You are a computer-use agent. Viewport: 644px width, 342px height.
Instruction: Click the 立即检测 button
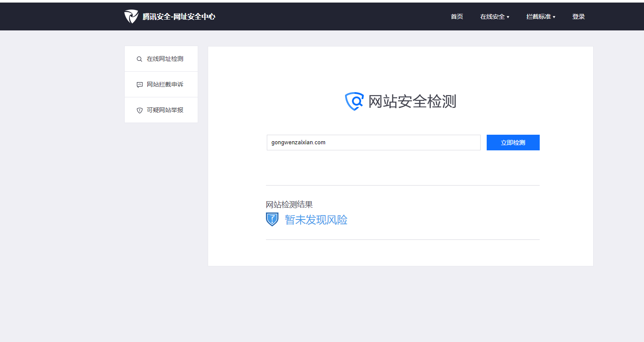click(x=513, y=143)
